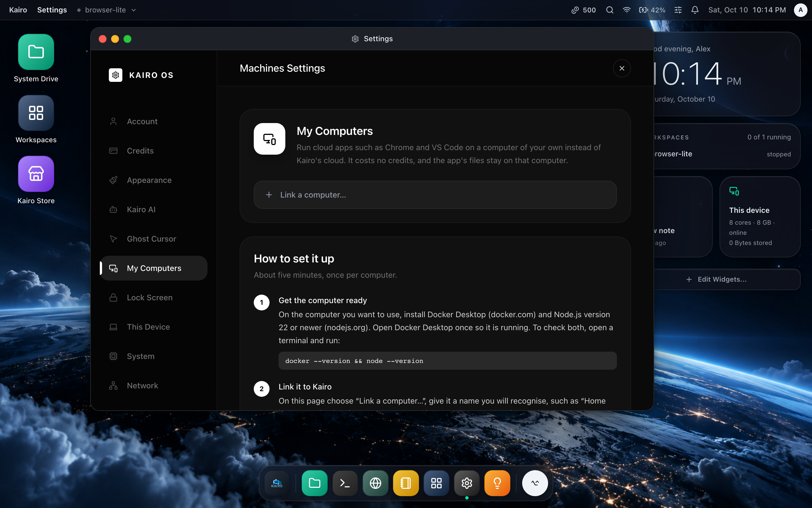812x508 pixels.
Task: Open the Settings menu in top bar
Action: [x=52, y=10]
